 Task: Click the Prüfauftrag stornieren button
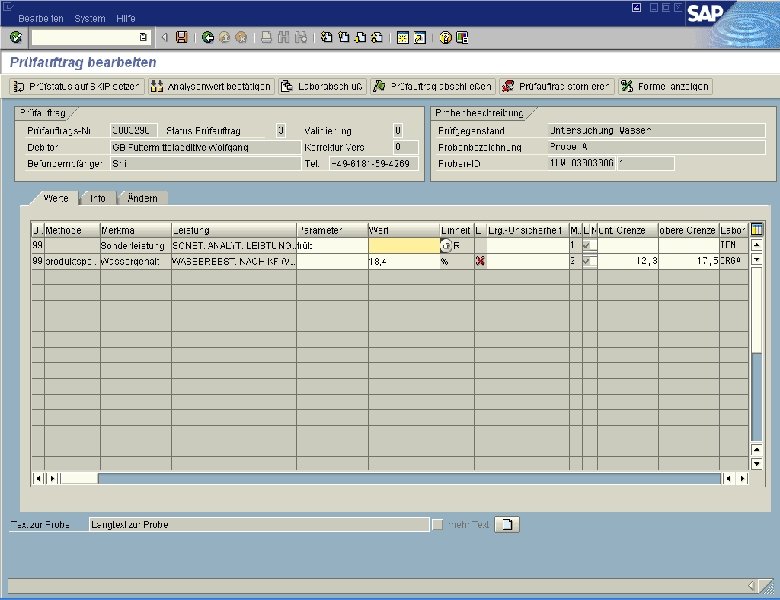pos(557,86)
